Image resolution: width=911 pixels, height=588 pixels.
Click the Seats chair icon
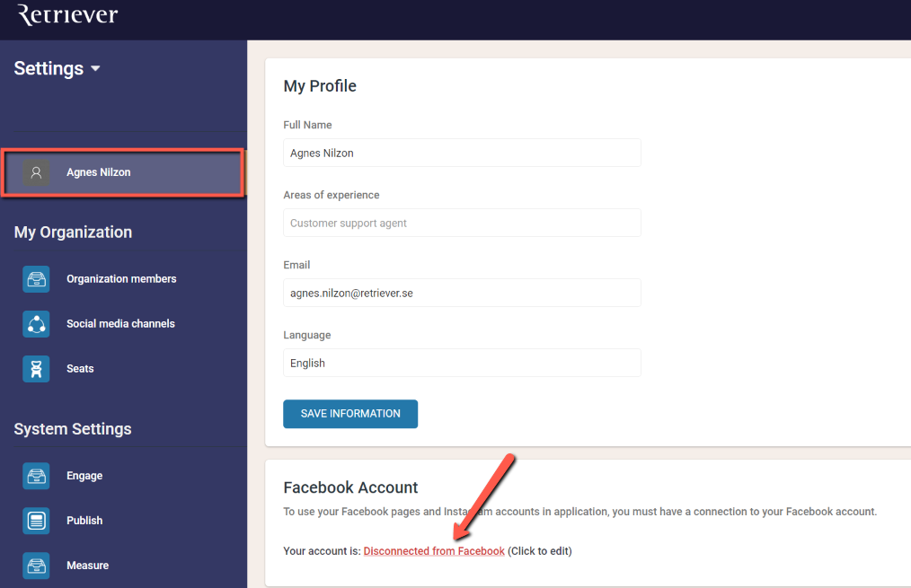click(x=36, y=369)
